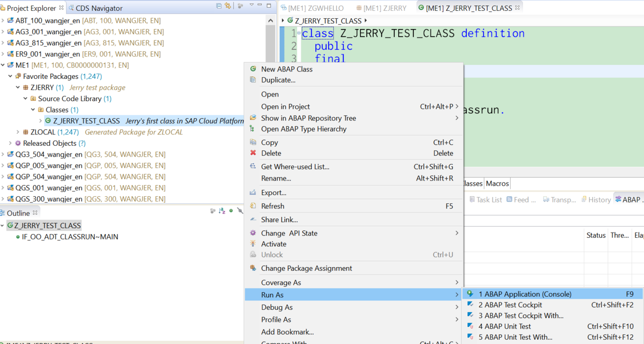The width and height of the screenshot is (644, 344).
Task: Collapse Source Code Library node
Action: coord(25,99)
